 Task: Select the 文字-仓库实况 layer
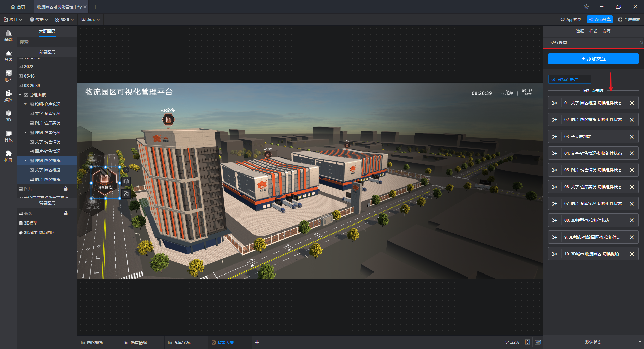(x=48, y=113)
